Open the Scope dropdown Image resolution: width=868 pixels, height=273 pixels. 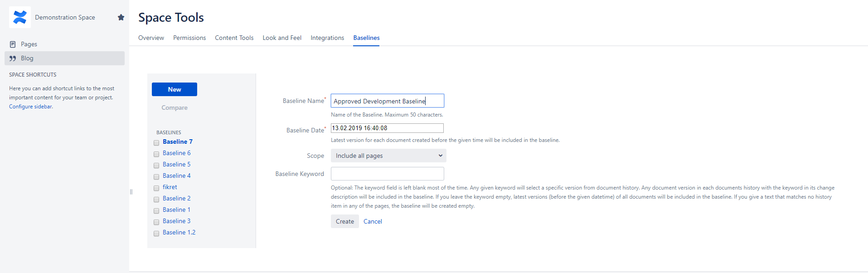tap(388, 156)
